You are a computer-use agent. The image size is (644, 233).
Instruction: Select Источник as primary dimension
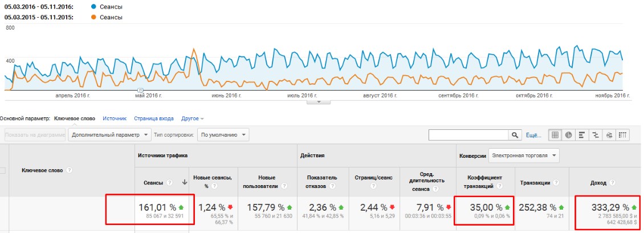(x=115, y=118)
